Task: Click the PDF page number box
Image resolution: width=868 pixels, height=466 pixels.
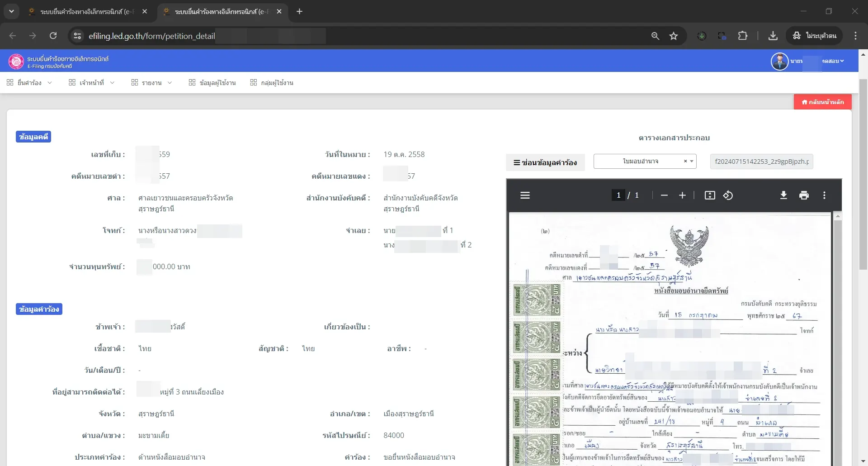Action: 618,195
